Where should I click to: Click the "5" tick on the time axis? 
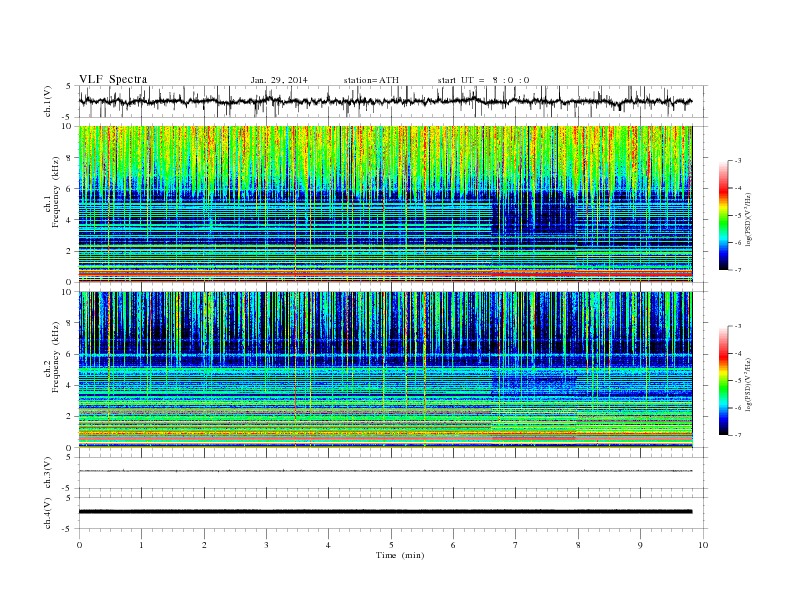click(x=391, y=545)
